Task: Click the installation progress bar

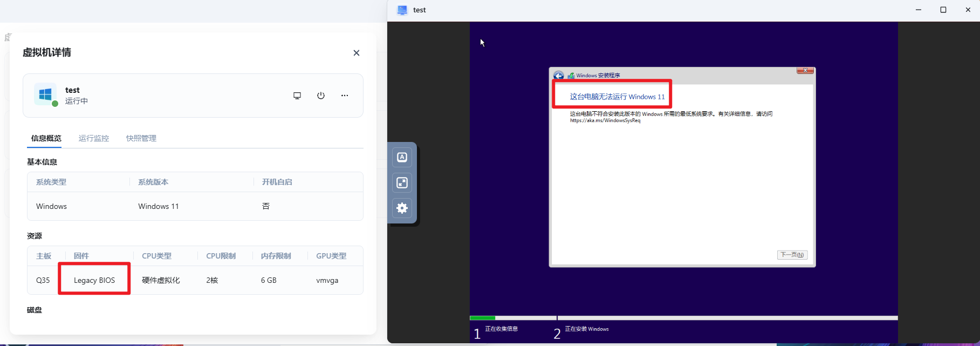Action: (684, 318)
